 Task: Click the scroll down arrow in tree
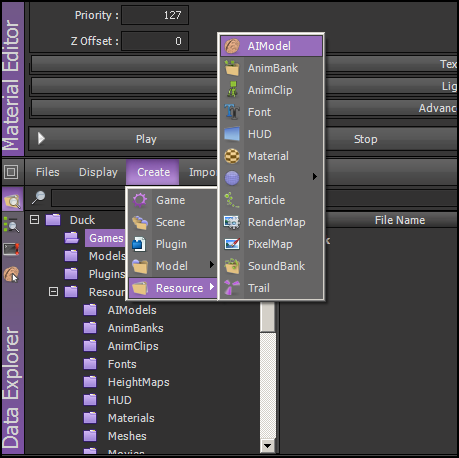coord(268,446)
